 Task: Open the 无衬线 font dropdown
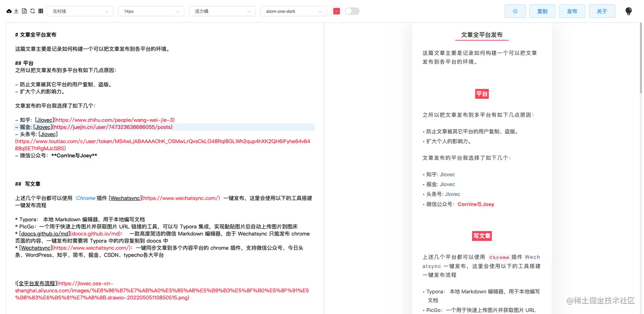coord(80,11)
